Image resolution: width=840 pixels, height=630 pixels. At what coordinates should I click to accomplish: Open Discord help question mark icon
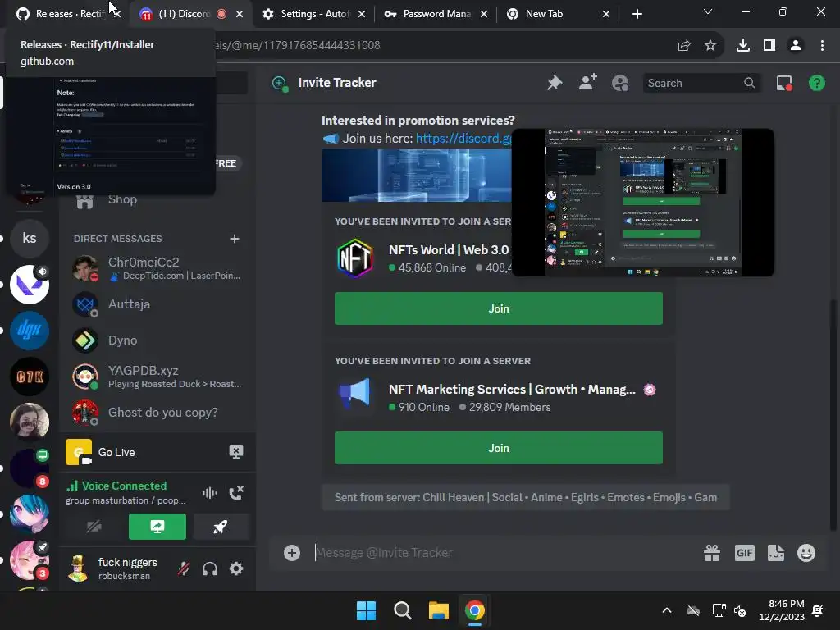pyautogui.click(x=816, y=83)
